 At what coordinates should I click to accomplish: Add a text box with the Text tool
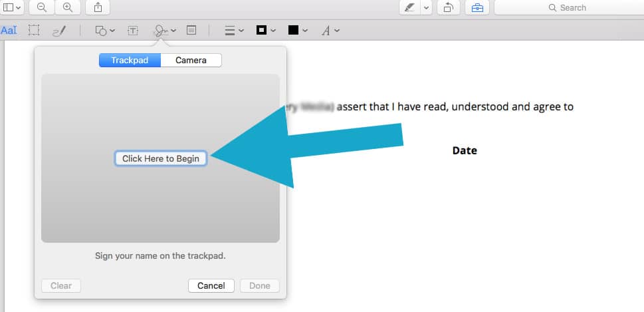click(133, 31)
